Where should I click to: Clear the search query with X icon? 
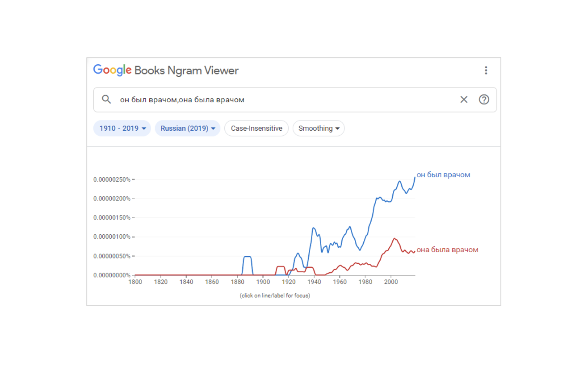[464, 100]
